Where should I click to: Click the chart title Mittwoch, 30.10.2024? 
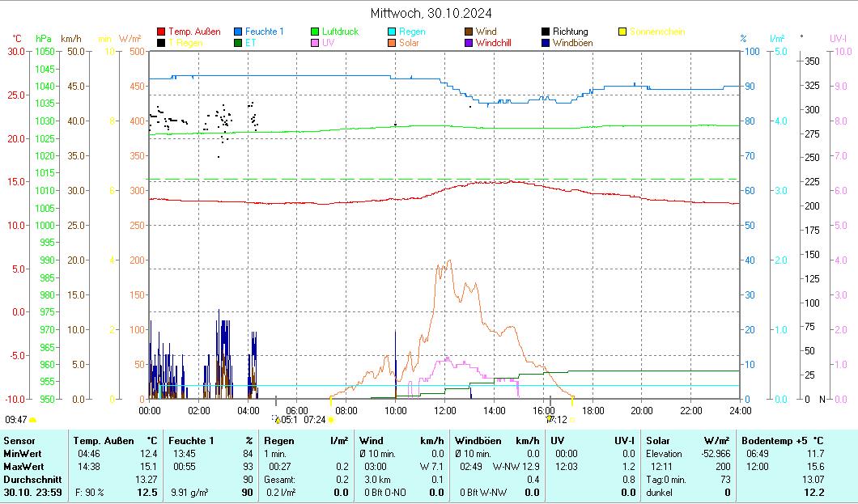[431, 13]
